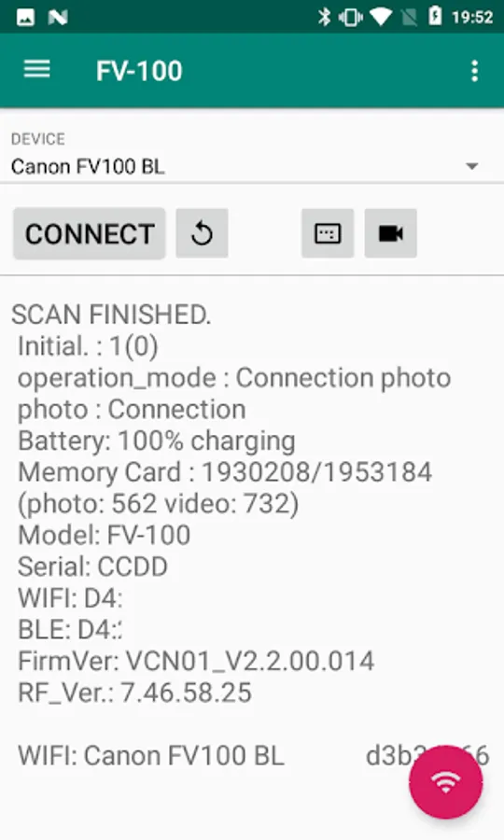Click the CONNECT button
504x840 pixels.
coord(90,234)
